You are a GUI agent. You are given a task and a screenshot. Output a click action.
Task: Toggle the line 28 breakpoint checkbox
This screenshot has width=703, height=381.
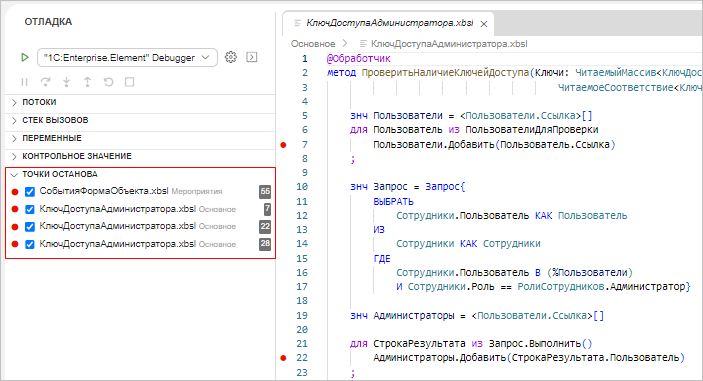pyautogui.click(x=30, y=244)
